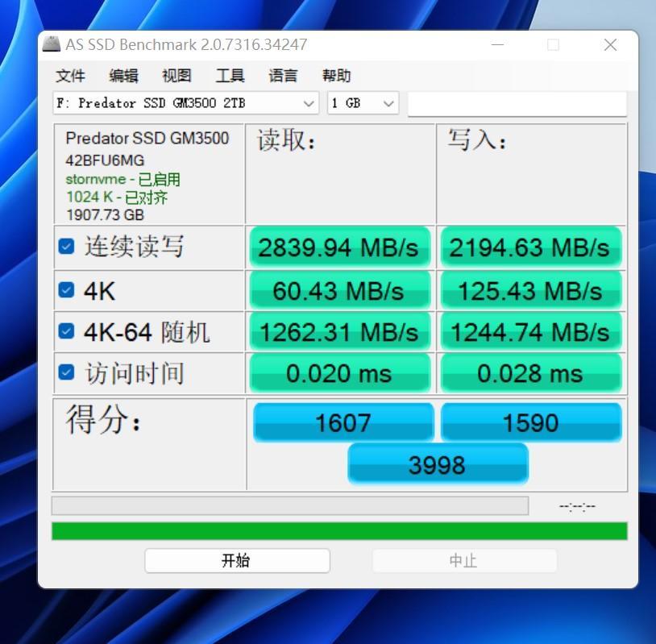This screenshot has width=656, height=644.
Task: Click the 1907.73 GB capacity text
Action: click(x=105, y=215)
